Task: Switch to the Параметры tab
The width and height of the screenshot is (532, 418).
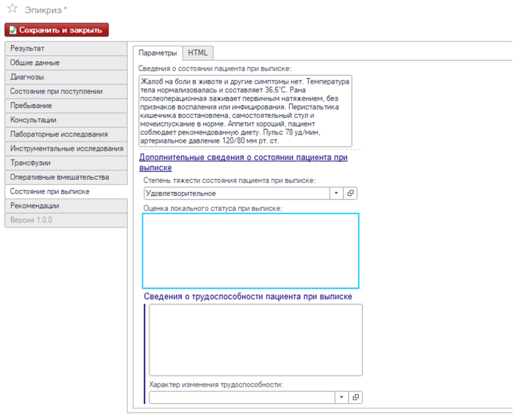Action: tap(158, 53)
